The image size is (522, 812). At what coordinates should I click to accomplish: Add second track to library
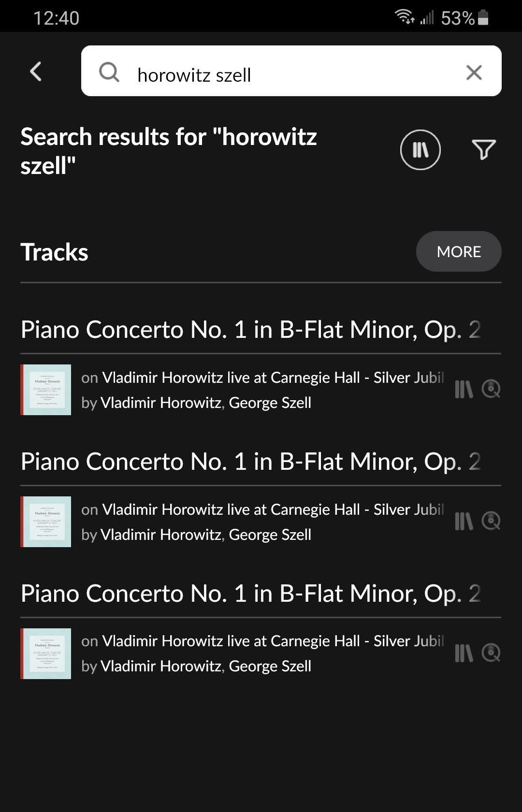[x=464, y=521]
